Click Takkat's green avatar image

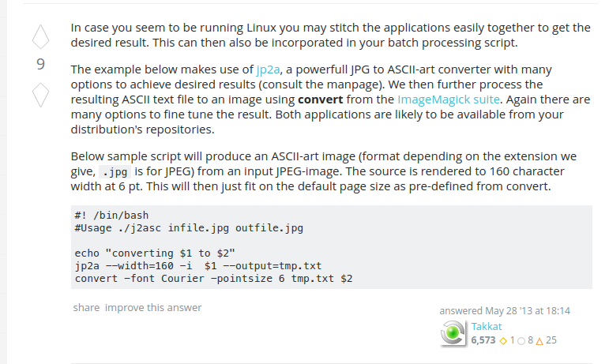tap(453, 333)
